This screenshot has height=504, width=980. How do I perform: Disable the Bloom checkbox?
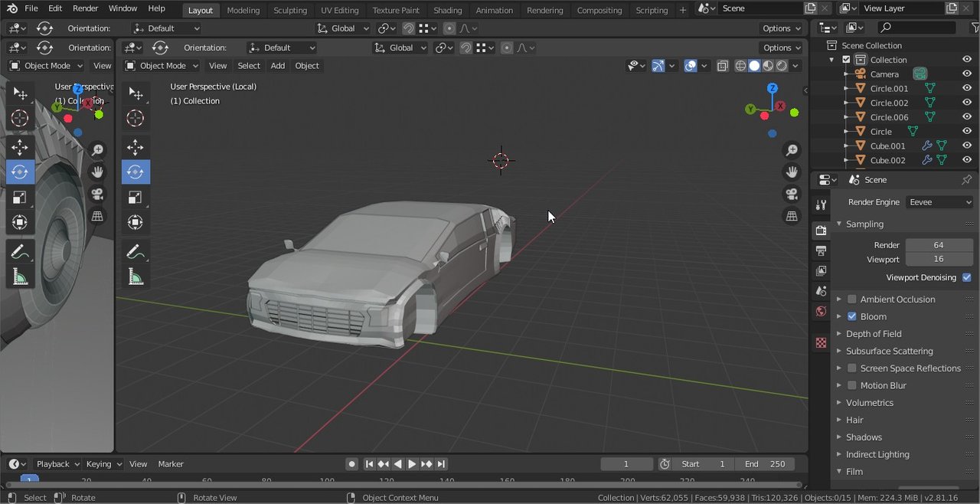[x=851, y=316]
